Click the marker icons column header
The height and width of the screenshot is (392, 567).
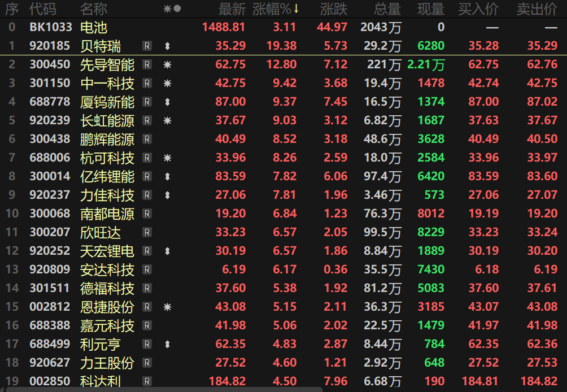172,9
